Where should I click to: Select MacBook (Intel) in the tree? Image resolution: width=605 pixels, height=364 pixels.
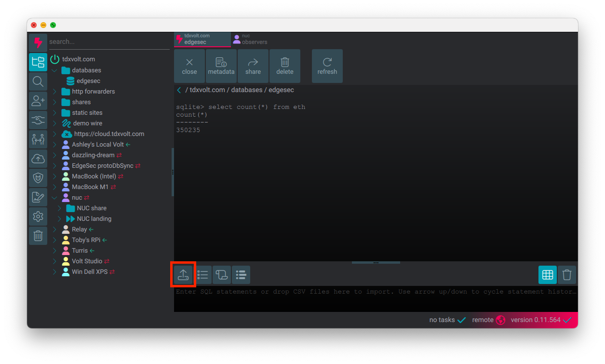tap(94, 176)
